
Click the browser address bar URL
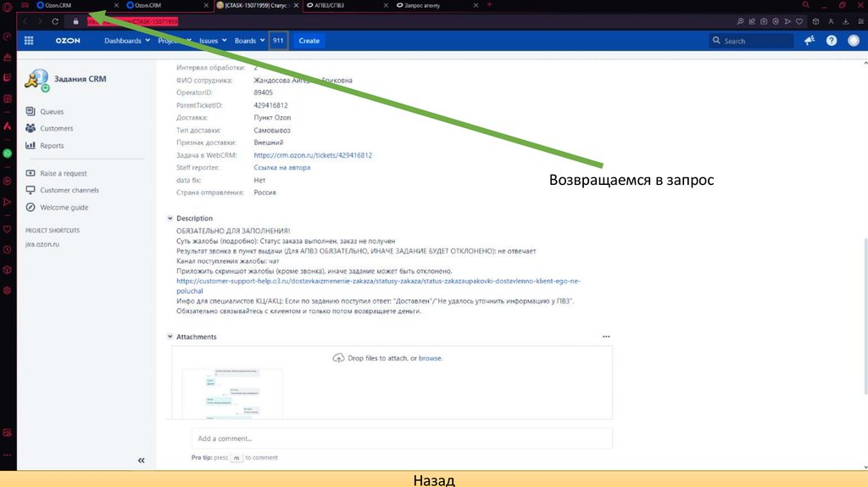pyautogui.click(x=133, y=21)
